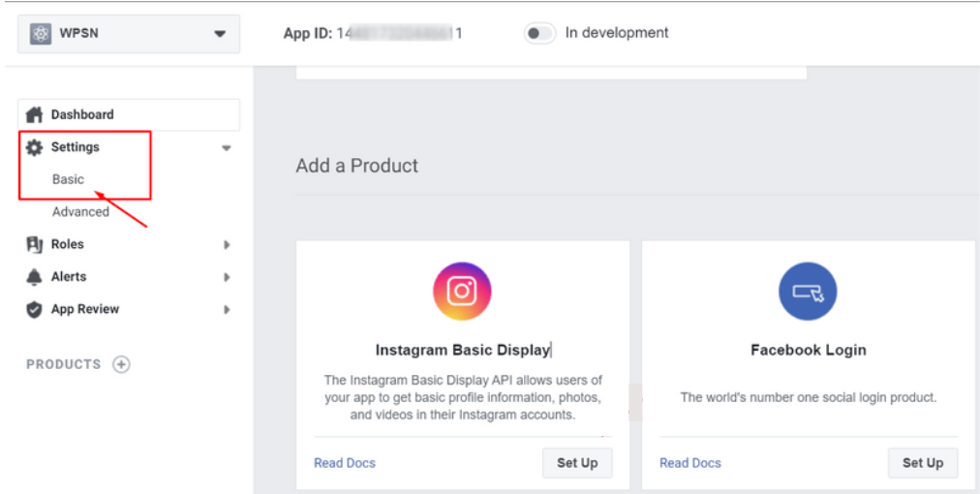Open Read Docs for Facebook Login

690,463
